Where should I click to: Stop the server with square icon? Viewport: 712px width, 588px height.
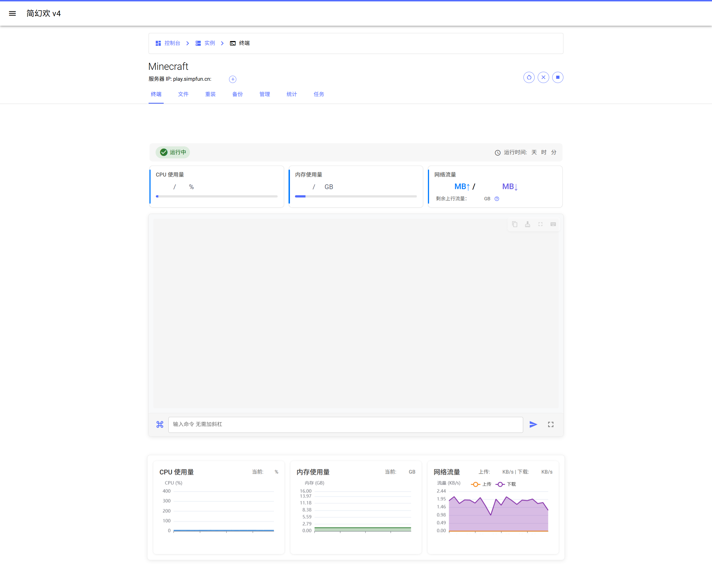point(558,78)
